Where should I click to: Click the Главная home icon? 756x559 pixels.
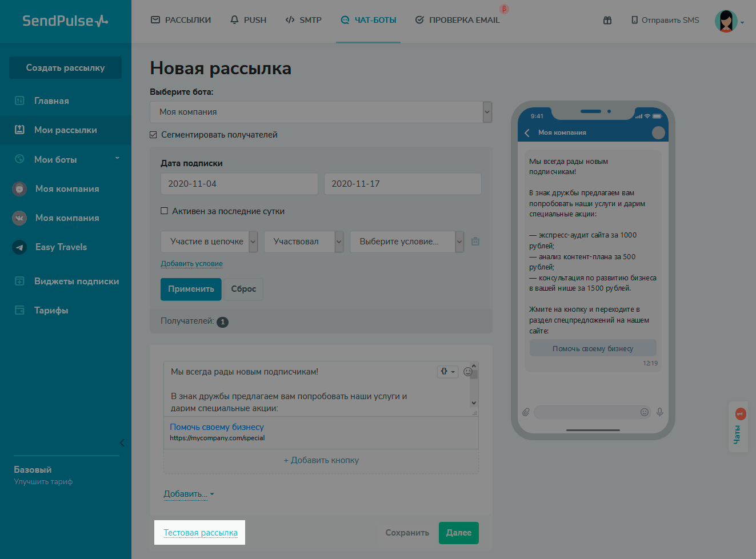[19, 100]
